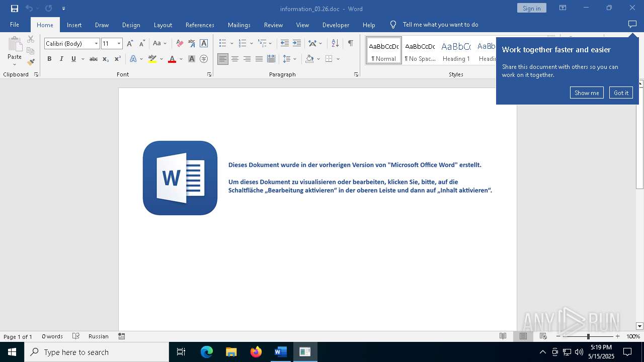Apply the Normal style
This screenshot has height=362, width=644.
[x=384, y=51]
